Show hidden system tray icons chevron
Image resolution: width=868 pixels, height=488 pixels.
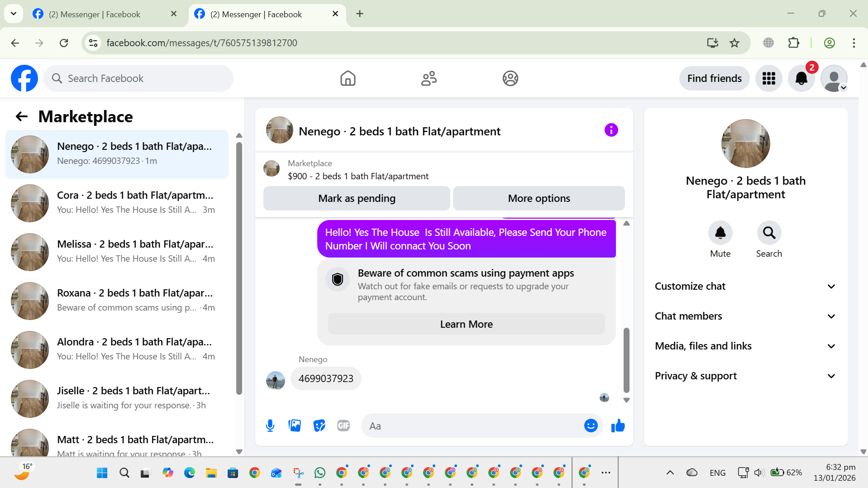pos(670,473)
